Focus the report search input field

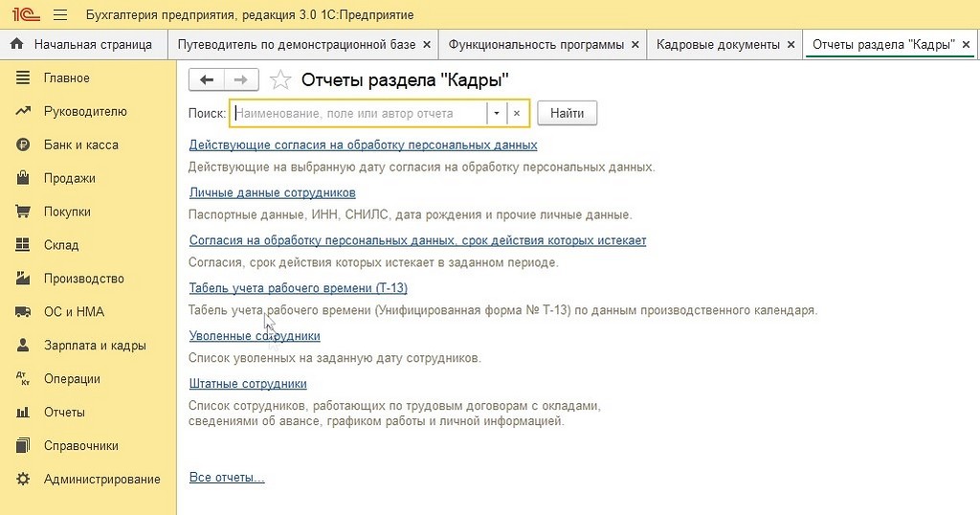click(x=359, y=113)
